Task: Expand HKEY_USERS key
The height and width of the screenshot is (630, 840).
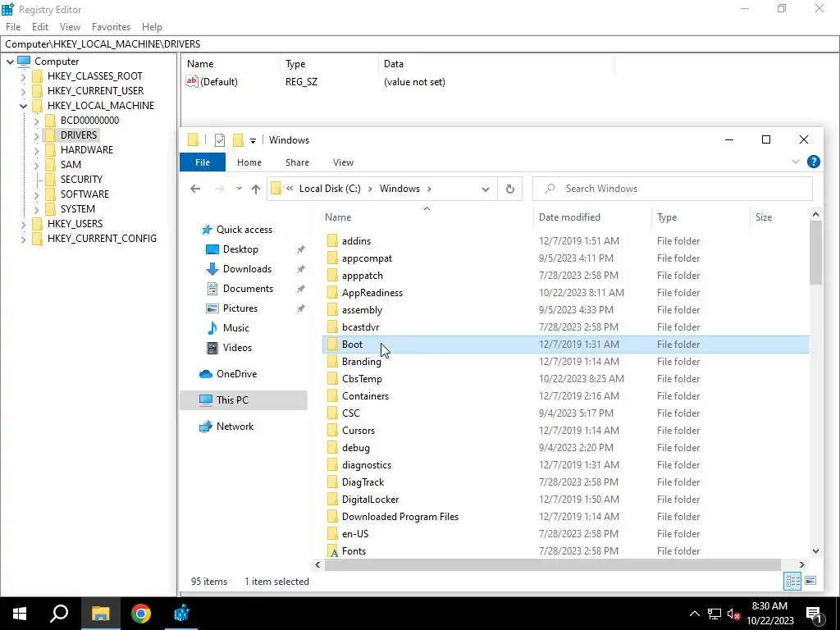Action: coord(23,224)
